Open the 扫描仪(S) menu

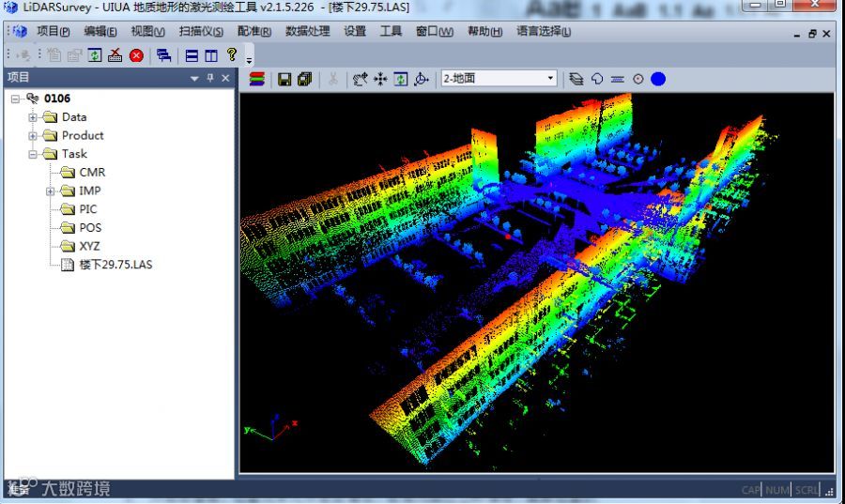tap(201, 31)
